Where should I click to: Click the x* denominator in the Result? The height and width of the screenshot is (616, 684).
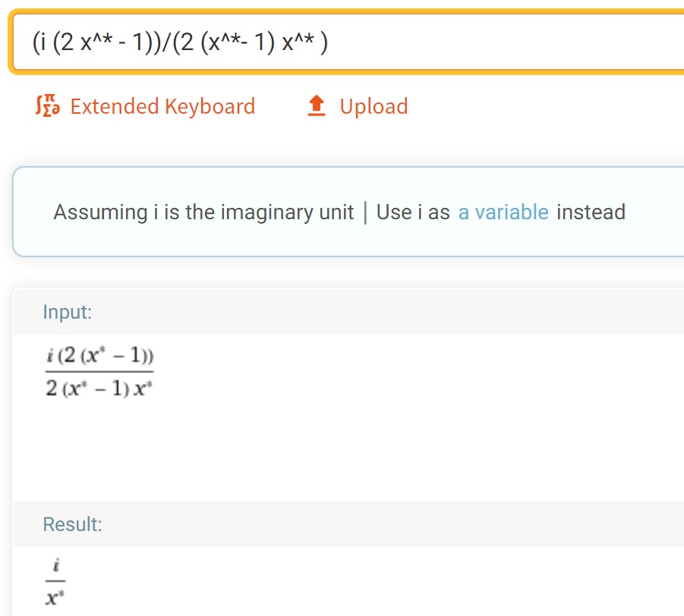tap(55, 597)
